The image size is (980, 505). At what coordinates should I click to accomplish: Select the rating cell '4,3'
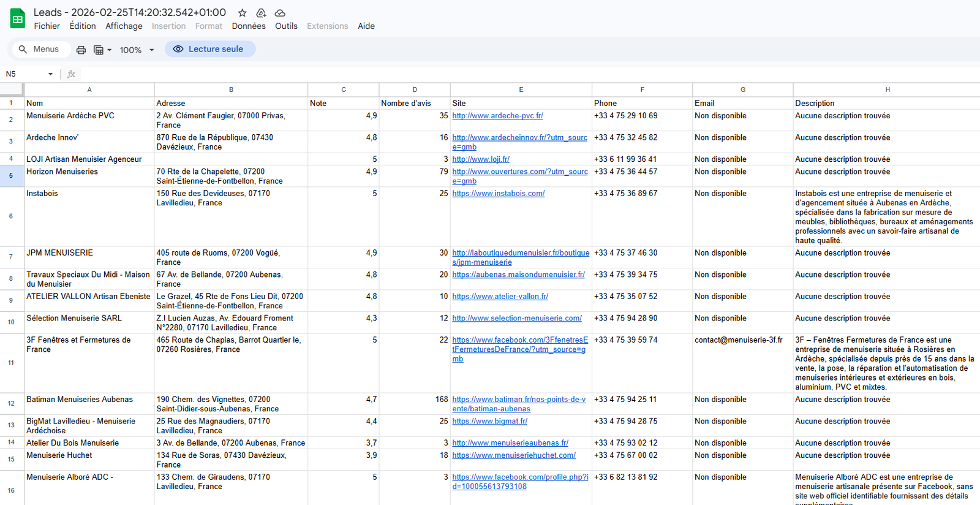pos(344,323)
